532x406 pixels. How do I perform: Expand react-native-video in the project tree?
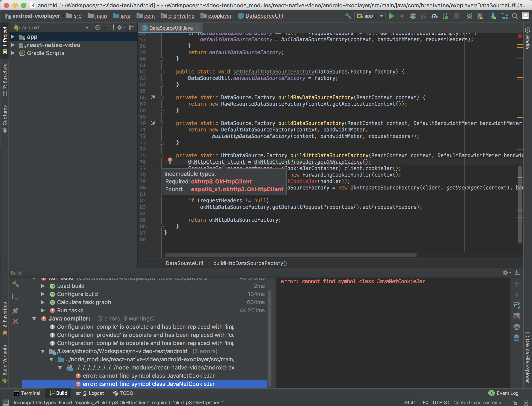point(13,45)
